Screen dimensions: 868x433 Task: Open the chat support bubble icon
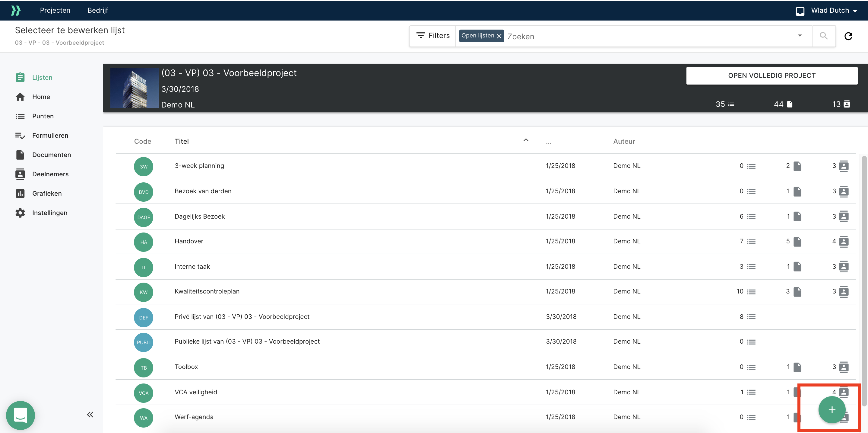(x=20, y=415)
